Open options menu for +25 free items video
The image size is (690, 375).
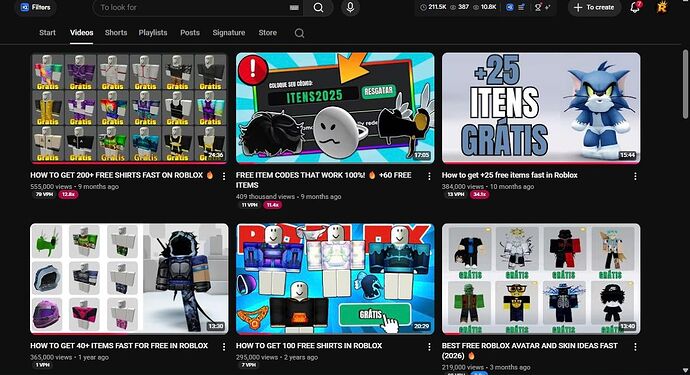pyautogui.click(x=635, y=176)
